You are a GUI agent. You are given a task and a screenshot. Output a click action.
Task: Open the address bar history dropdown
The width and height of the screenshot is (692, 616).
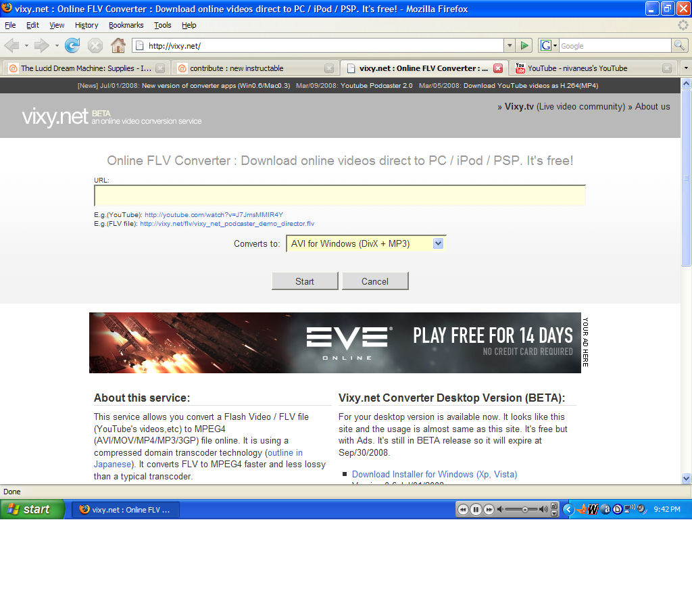click(510, 45)
